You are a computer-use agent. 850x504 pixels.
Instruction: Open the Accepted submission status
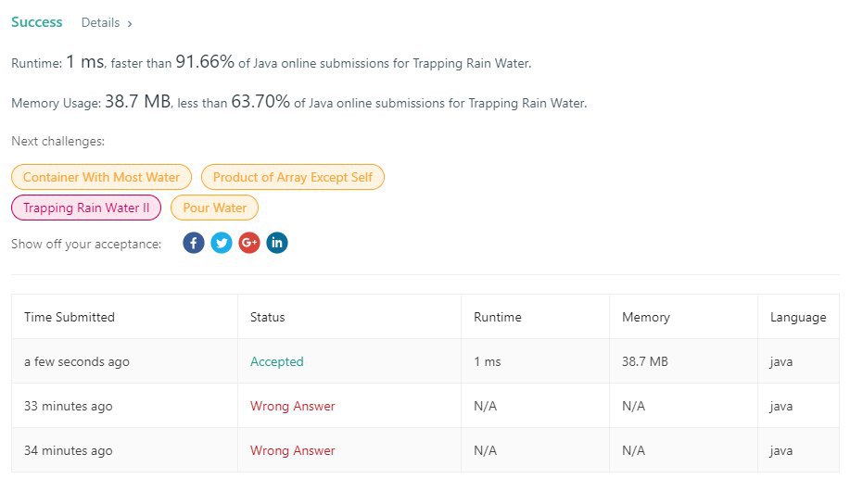(x=276, y=361)
